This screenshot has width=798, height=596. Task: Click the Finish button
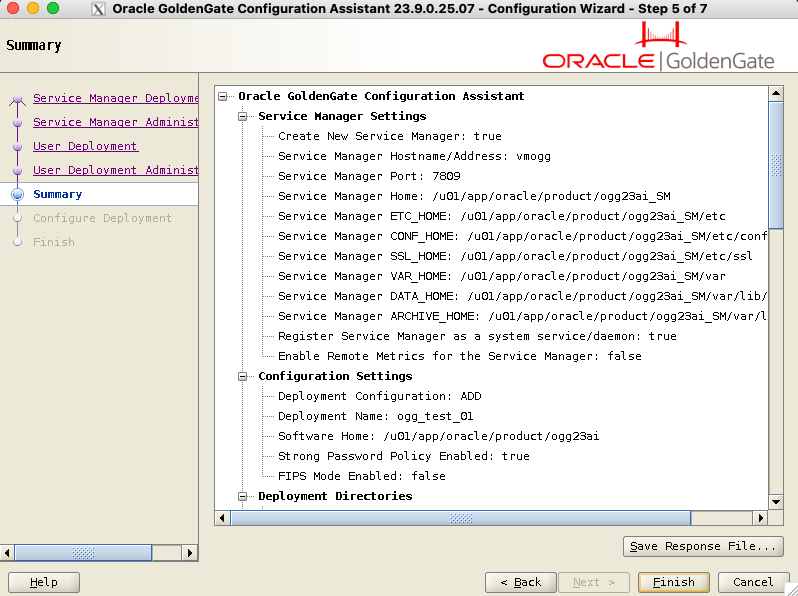[x=673, y=582]
